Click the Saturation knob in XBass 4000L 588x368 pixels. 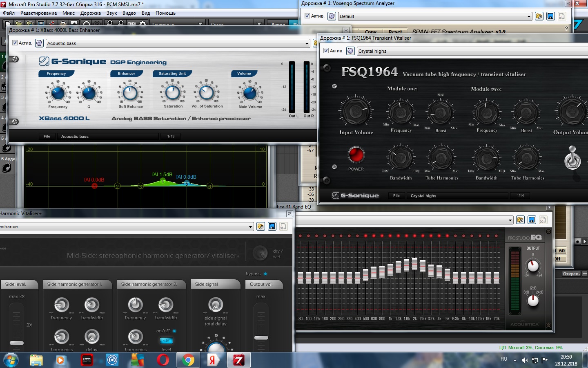(x=173, y=93)
